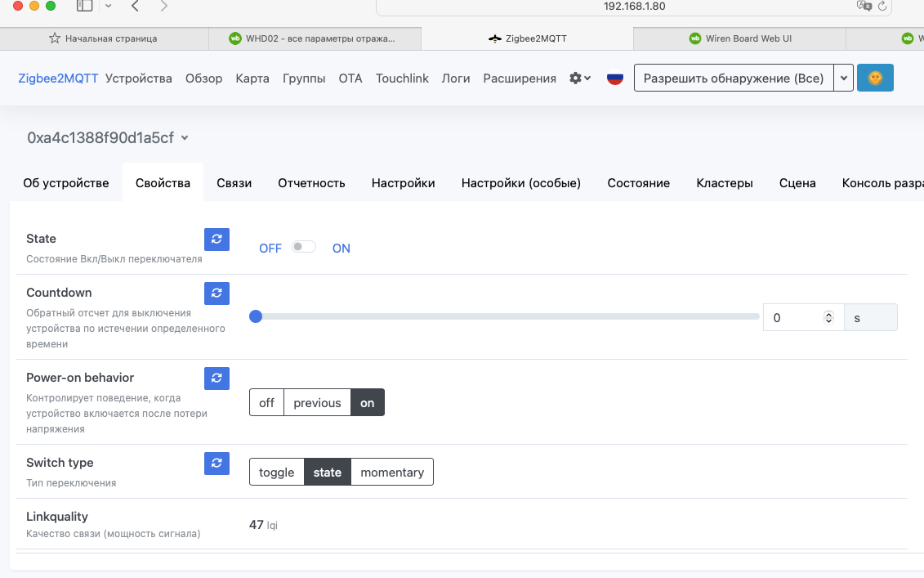Screen dimensions: 924x578
Task: Toggle the State on/off switch
Action: pyautogui.click(x=304, y=248)
